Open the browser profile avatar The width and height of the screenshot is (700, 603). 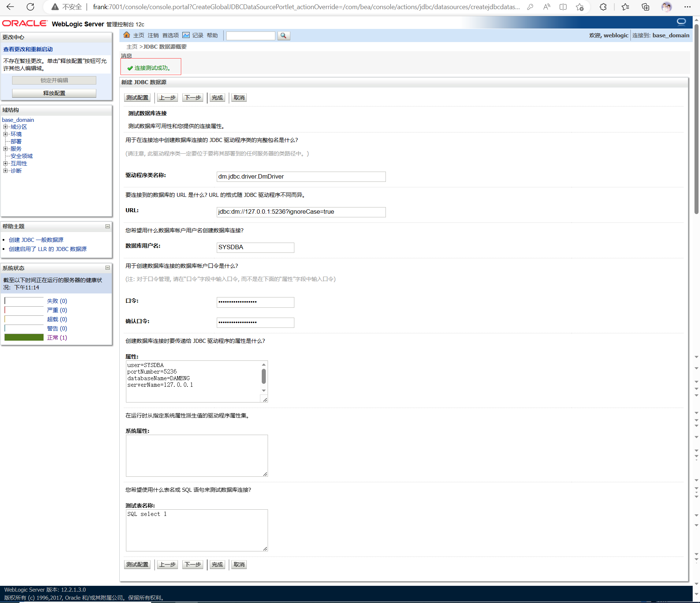(x=667, y=7)
